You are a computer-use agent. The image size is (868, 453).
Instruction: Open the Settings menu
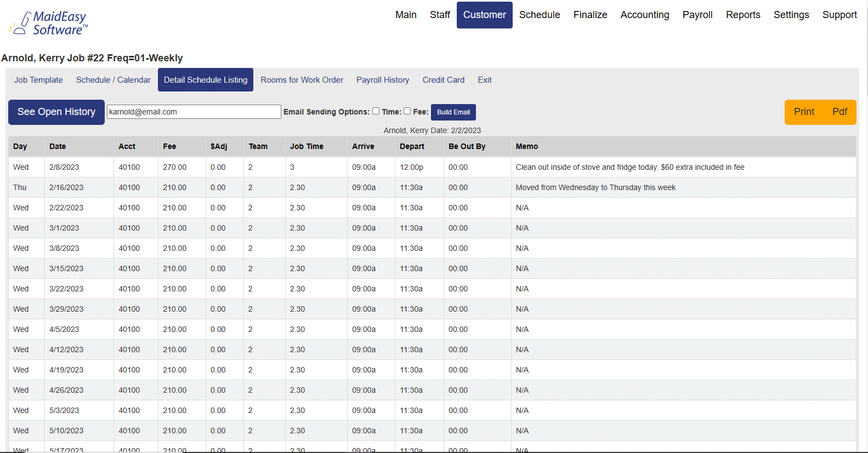click(x=791, y=15)
